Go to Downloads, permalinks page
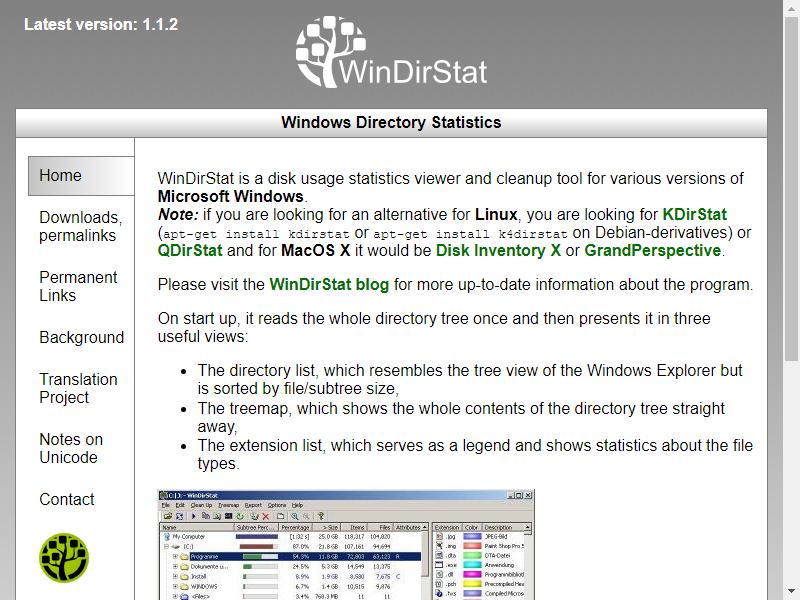 (x=81, y=226)
